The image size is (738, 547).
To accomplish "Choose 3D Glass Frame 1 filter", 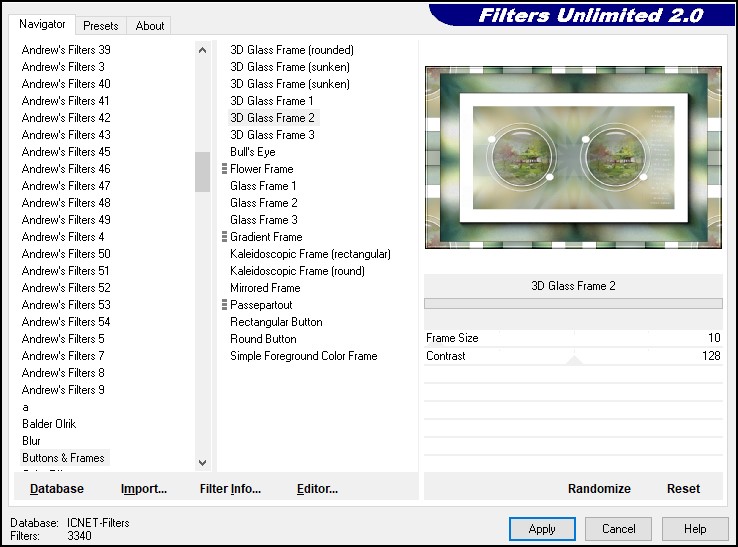I will (x=272, y=101).
